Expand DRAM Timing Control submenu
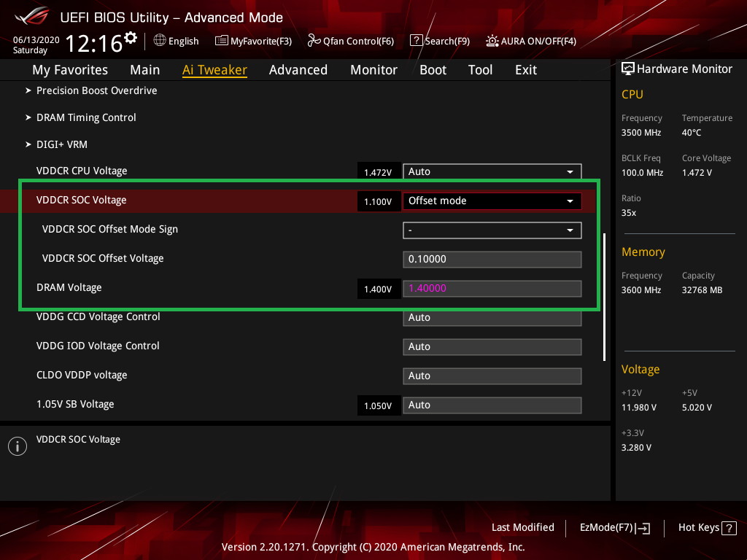The height and width of the screenshot is (560, 747). pos(86,117)
